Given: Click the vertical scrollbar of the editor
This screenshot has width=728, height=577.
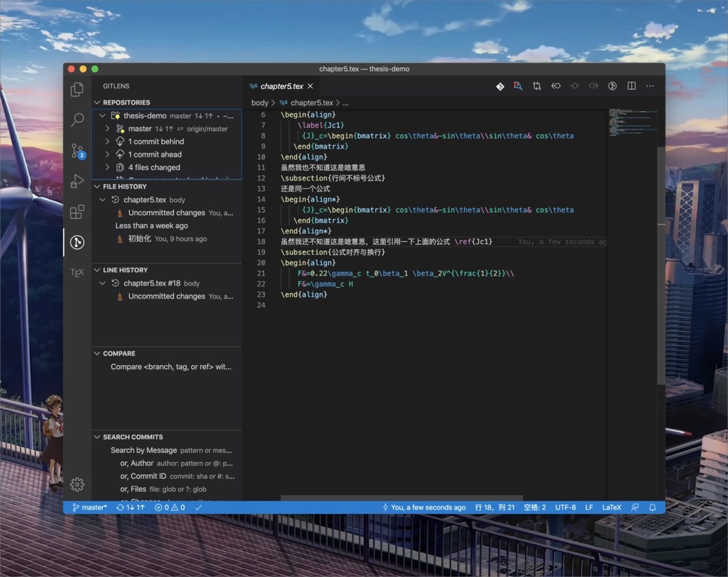Looking at the screenshot, I should [x=661, y=266].
